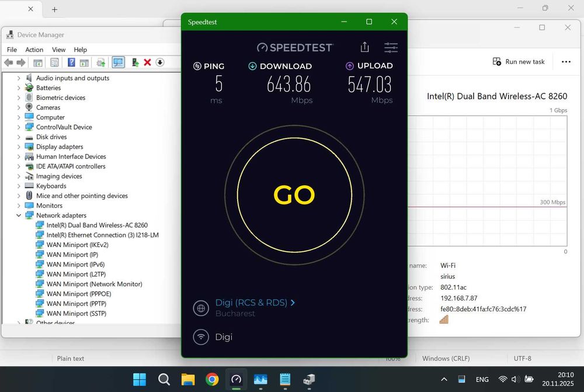Screen dimensions: 584x392
Task: Select the Mice and other pointing devices label
Action: (x=82, y=196)
